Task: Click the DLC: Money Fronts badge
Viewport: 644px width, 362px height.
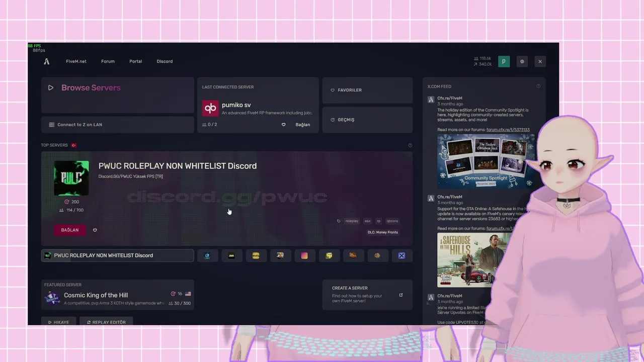Action: 382,232
